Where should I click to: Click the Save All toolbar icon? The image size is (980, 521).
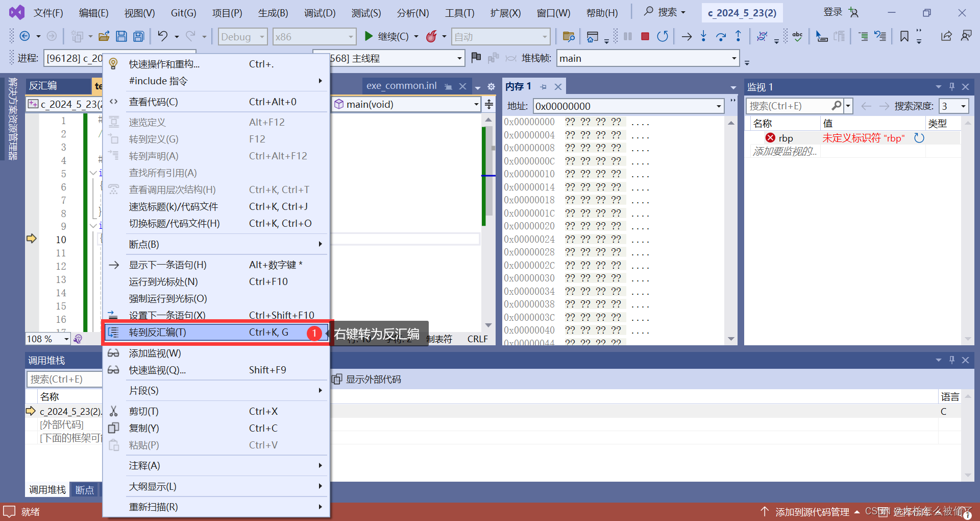point(138,36)
